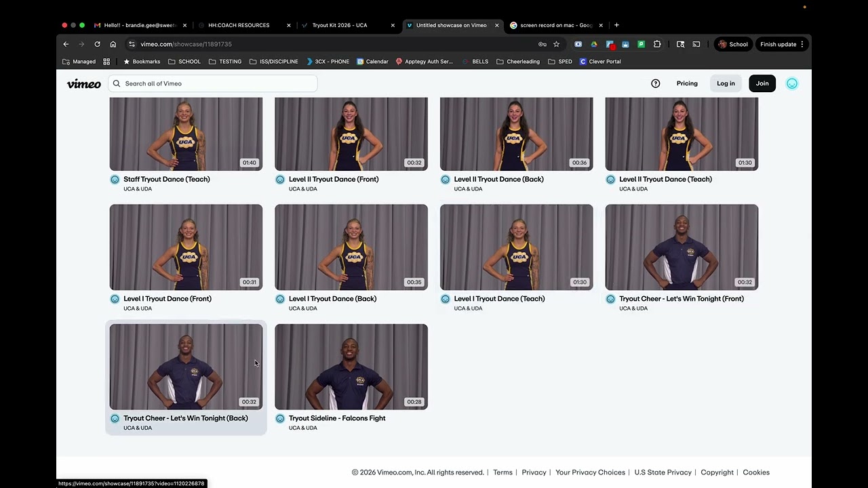Click the Google Drive extension icon
The height and width of the screenshot is (488, 868).
point(594,44)
